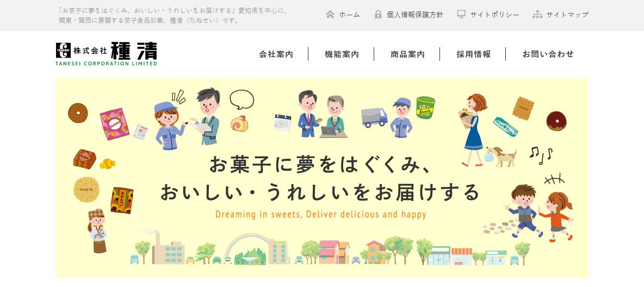Click the pink Gummy bag illustration

[x=115, y=124]
